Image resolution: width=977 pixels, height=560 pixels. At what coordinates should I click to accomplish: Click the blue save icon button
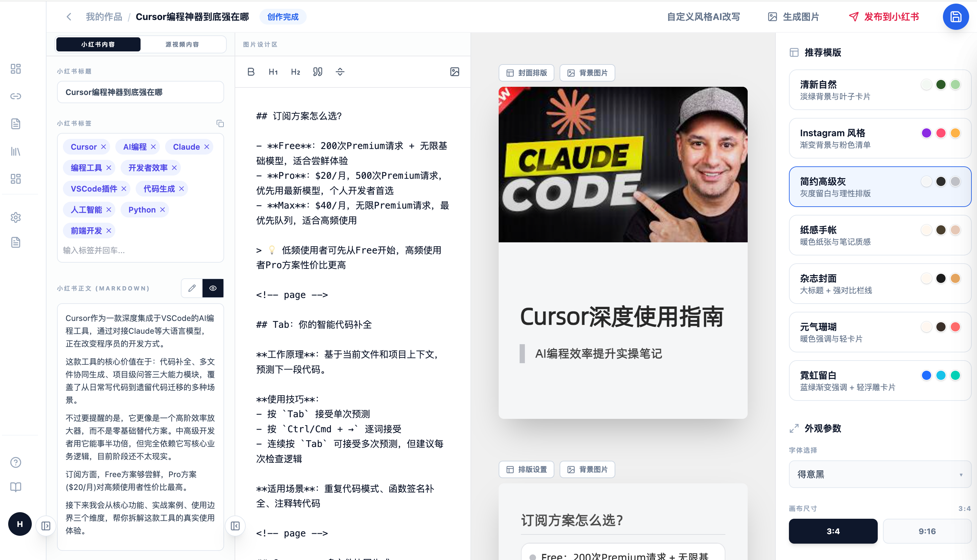point(955,17)
